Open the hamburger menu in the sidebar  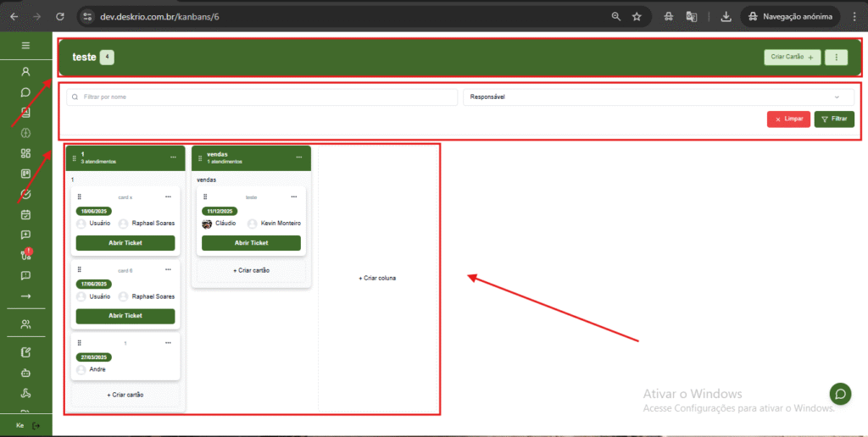coord(25,45)
